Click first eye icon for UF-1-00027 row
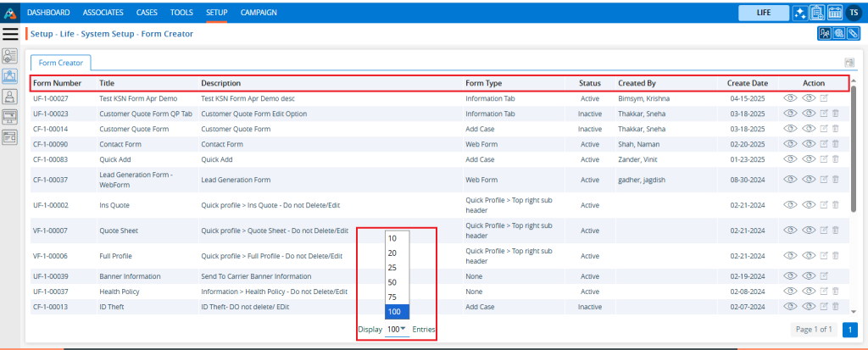Viewport: 868px width, 350px height. (x=790, y=98)
